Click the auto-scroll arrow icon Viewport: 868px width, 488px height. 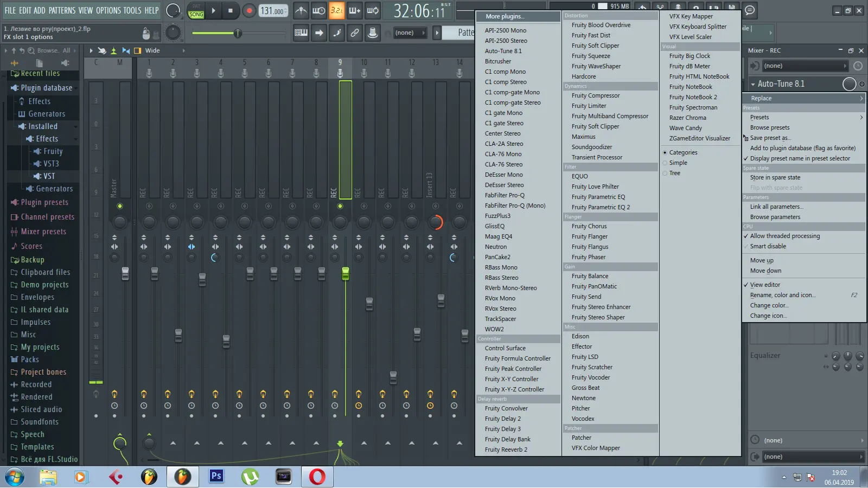[x=319, y=33]
